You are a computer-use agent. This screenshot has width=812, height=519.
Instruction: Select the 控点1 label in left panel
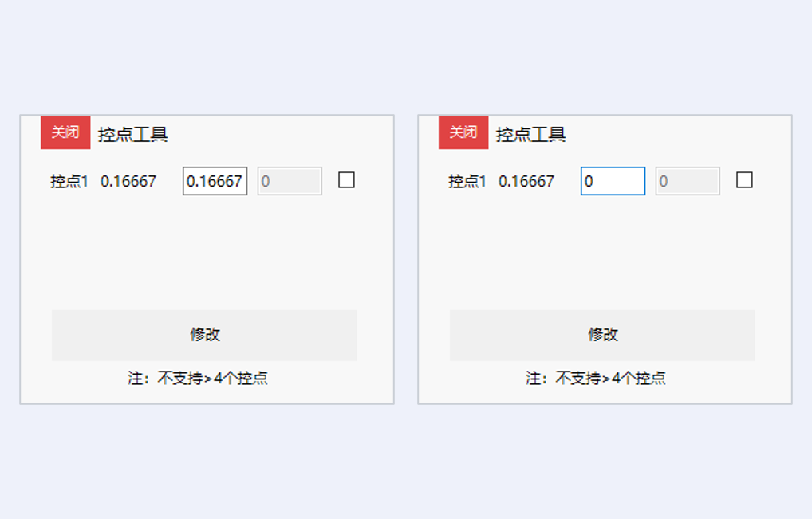[69, 182]
